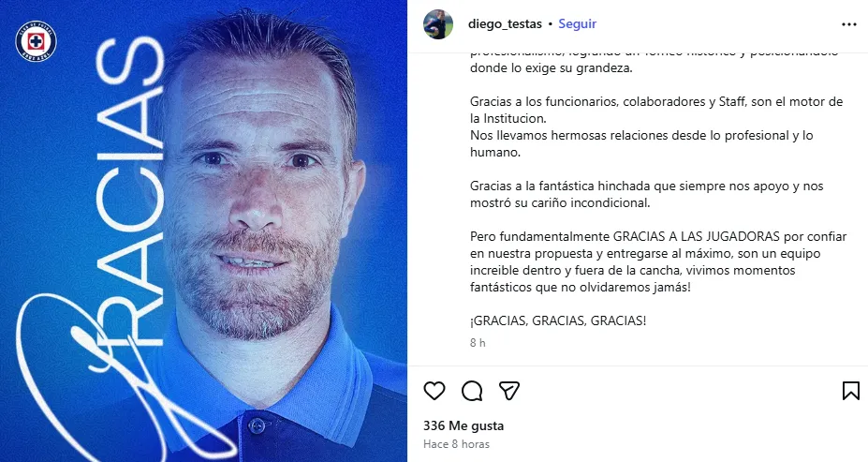Screen dimensions: 868x462
Task: Click the diego_testas username link
Action: click(x=505, y=23)
